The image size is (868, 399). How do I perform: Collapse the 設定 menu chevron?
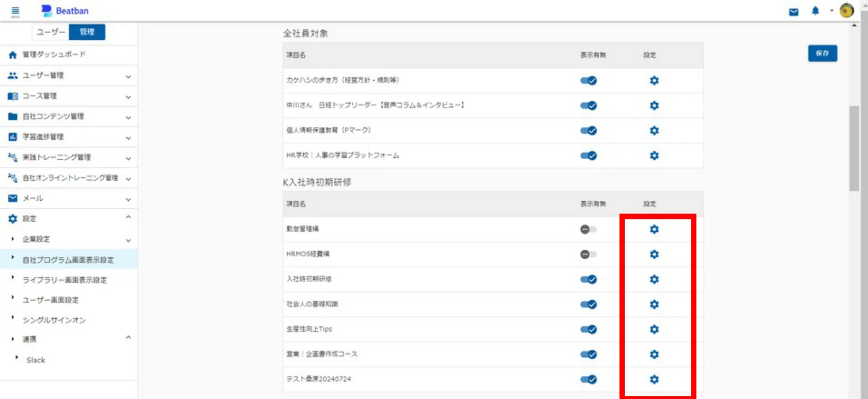coord(128,218)
